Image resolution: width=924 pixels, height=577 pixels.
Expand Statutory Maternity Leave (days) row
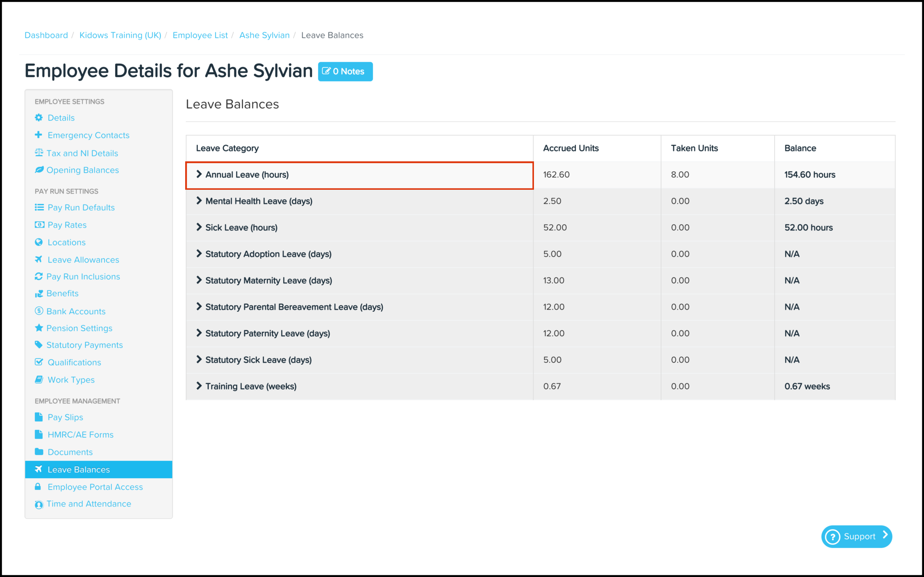(199, 280)
